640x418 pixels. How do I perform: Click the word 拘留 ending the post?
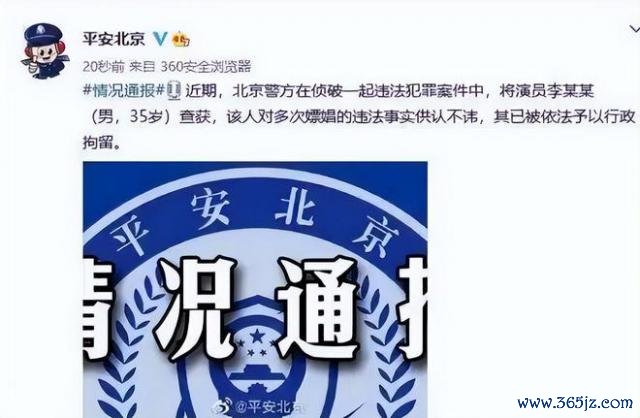[x=98, y=143]
